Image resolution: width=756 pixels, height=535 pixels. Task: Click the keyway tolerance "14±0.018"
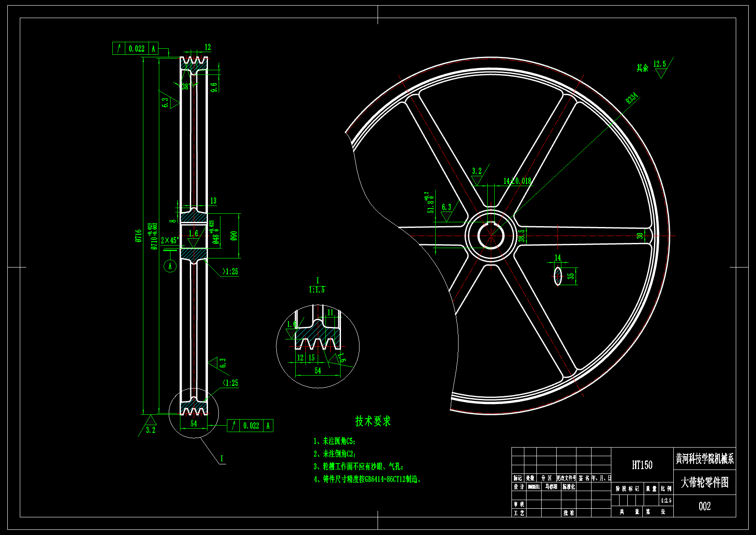coord(517,181)
